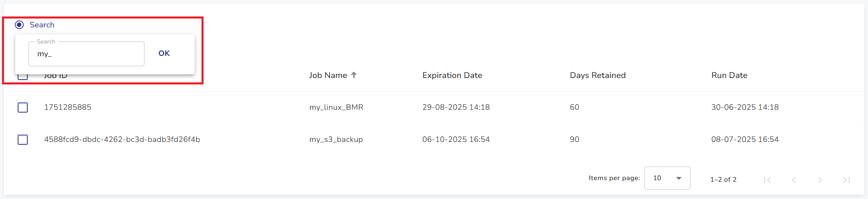Select the job ID 1751285885 cell
This screenshot has height=199, width=868.
pos(68,107)
